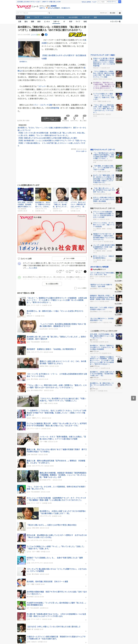Open article 滝沢真規子 長瀬智也と密着25

click(52, 349)
